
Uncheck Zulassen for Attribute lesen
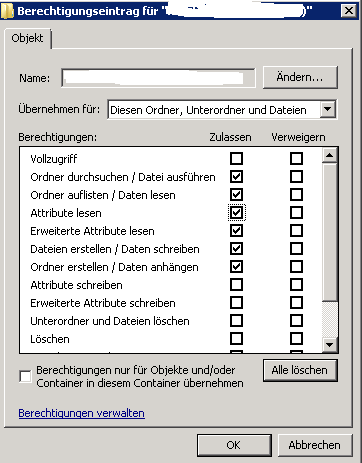(x=236, y=213)
